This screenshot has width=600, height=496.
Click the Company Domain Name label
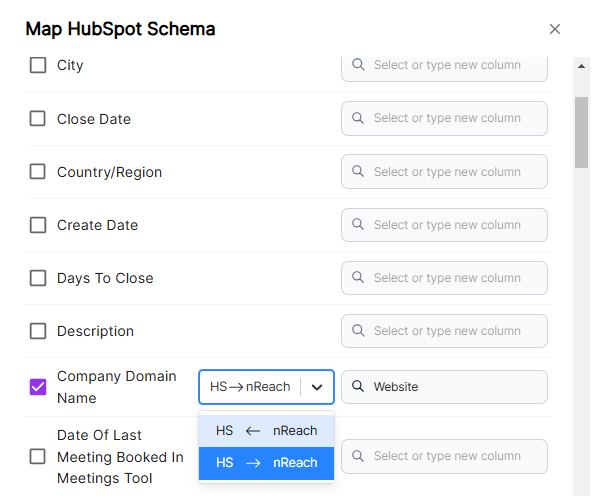(116, 387)
